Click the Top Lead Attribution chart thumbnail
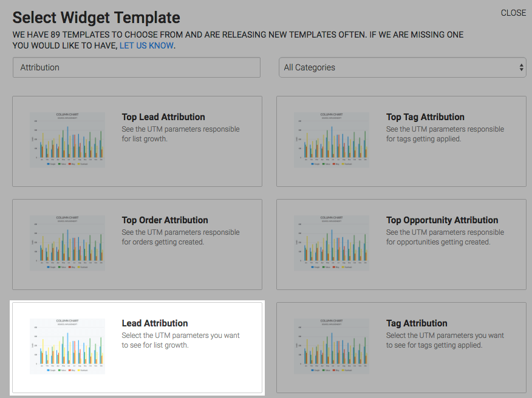The image size is (532, 398). (x=67, y=140)
